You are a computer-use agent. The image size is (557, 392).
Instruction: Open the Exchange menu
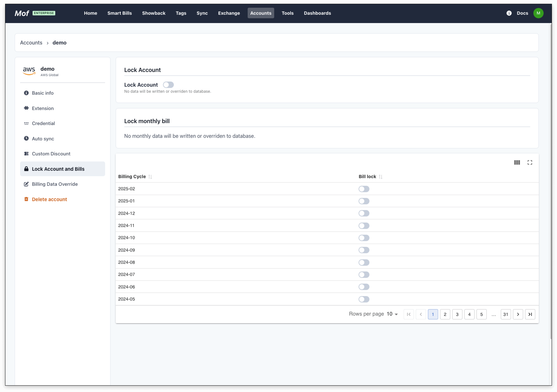tap(229, 13)
